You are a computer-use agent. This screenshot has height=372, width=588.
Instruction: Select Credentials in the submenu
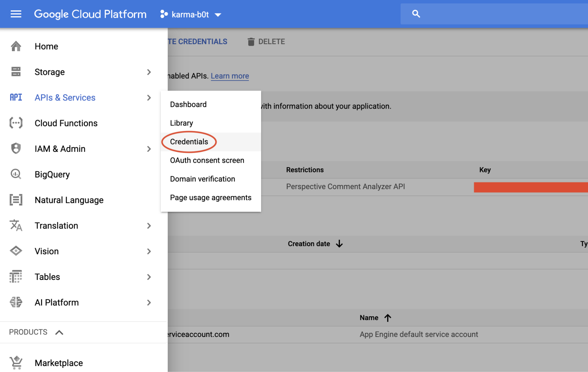189,142
